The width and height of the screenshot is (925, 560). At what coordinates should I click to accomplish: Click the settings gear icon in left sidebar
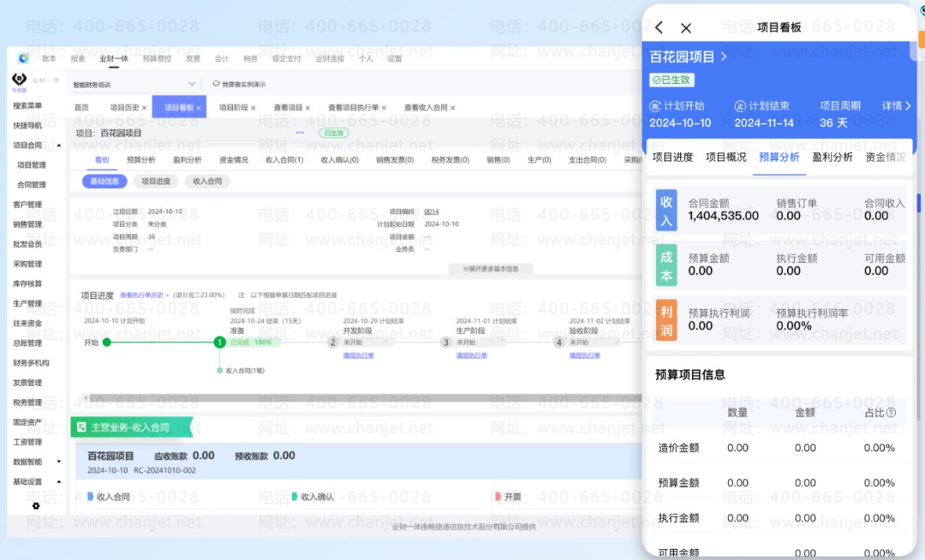(36, 505)
